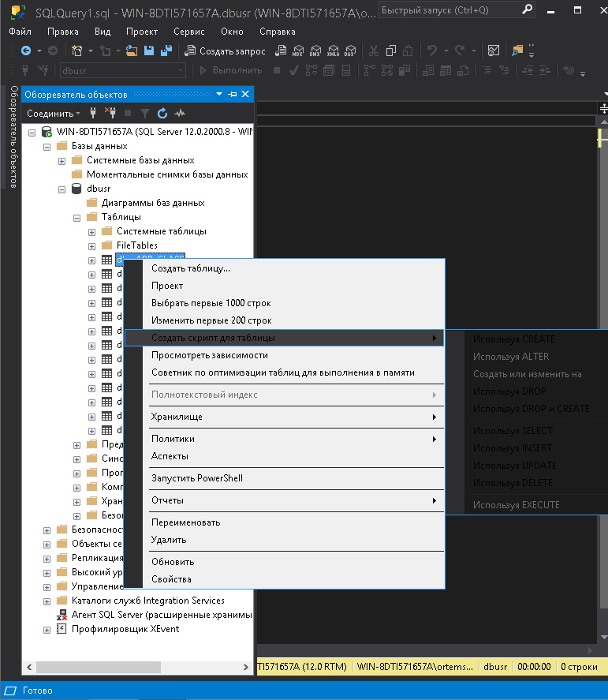
Task: Click the right arrow of Object Explorer scrollbar
Action: [x=246, y=667]
